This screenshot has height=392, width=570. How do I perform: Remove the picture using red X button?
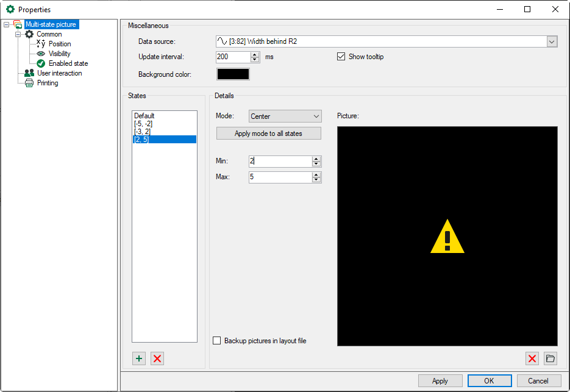point(532,358)
